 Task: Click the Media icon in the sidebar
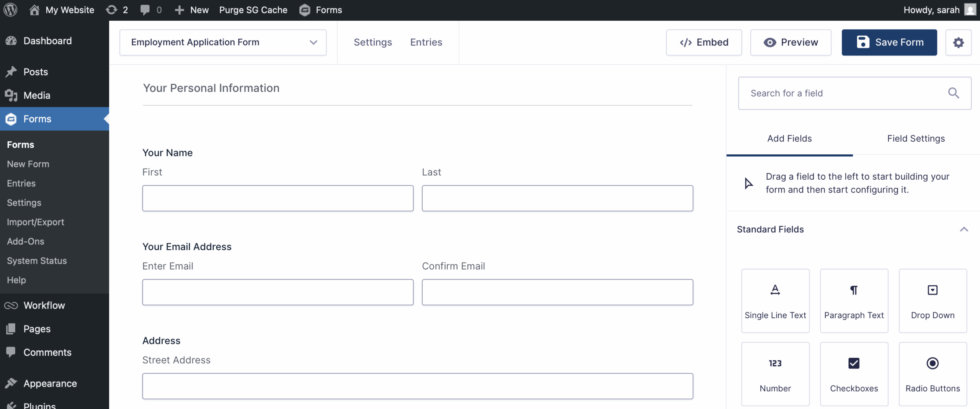pyautogui.click(x=11, y=95)
